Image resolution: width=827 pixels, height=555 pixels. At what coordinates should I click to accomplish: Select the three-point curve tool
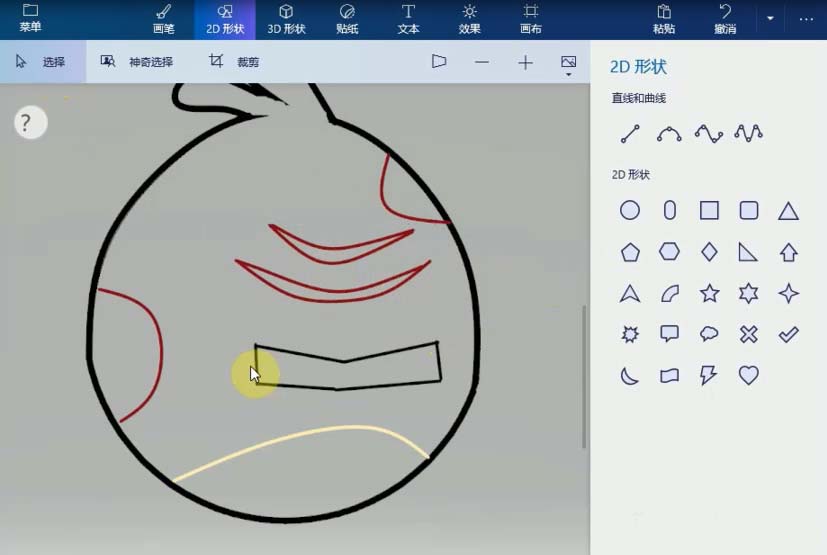click(669, 133)
